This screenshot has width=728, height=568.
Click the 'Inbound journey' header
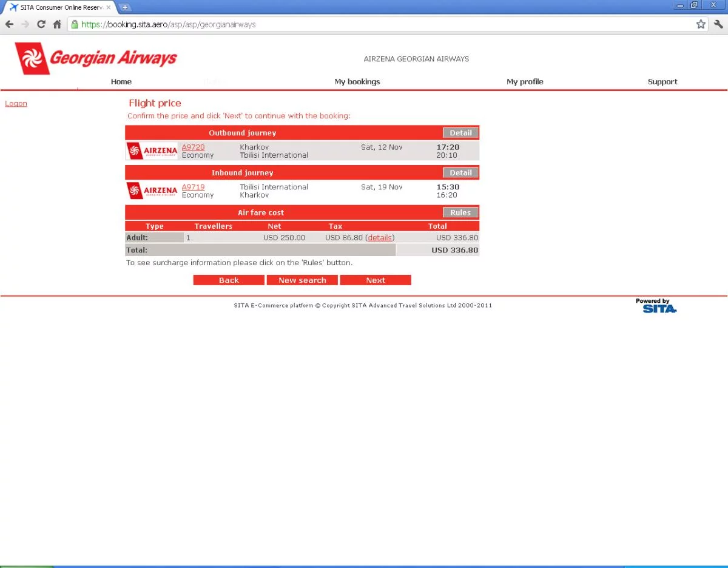pyautogui.click(x=243, y=173)
